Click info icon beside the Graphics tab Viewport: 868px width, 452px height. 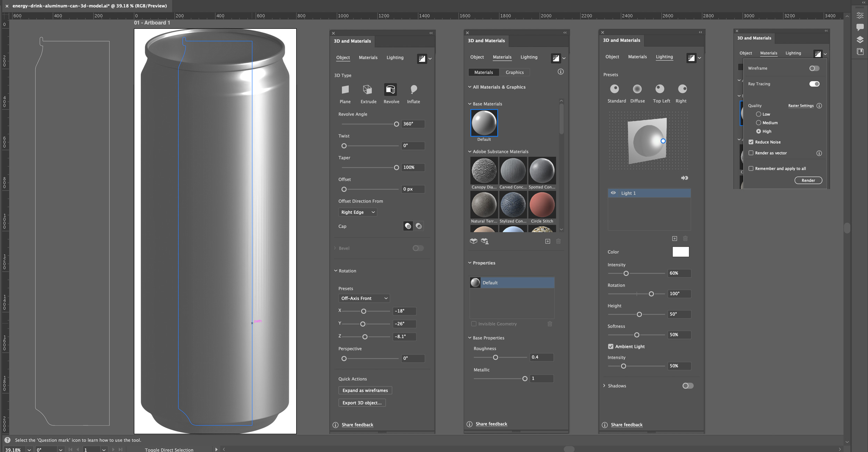pos(561,72)
